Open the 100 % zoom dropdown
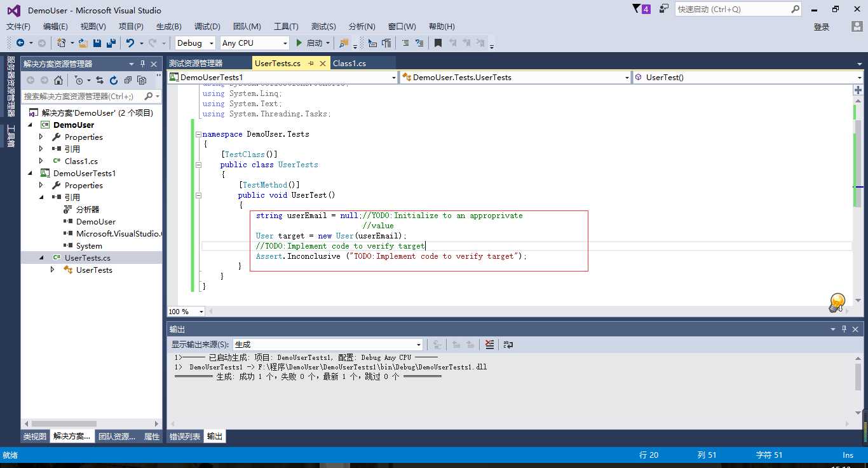 click(186, 312)
